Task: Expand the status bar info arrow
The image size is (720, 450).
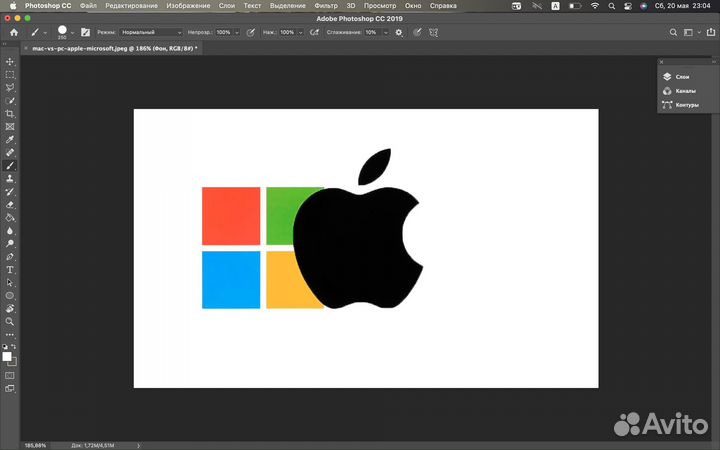Action: [x=139, y=445]
